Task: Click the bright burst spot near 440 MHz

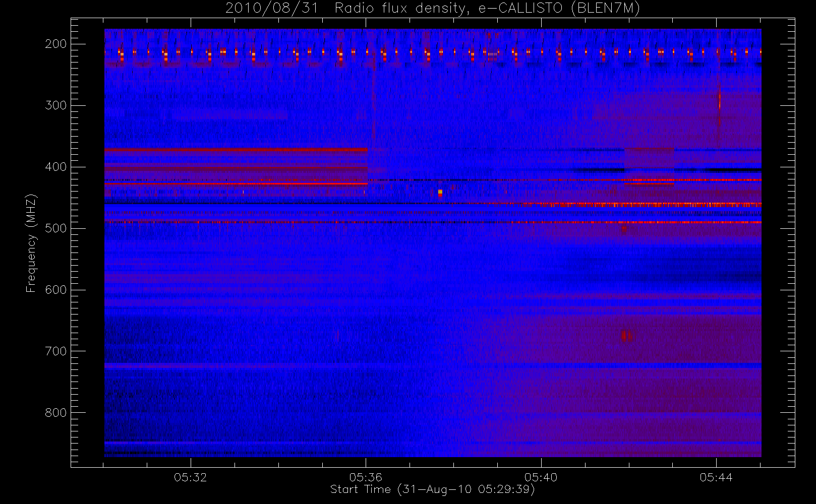Action: [x=440, y=193]
